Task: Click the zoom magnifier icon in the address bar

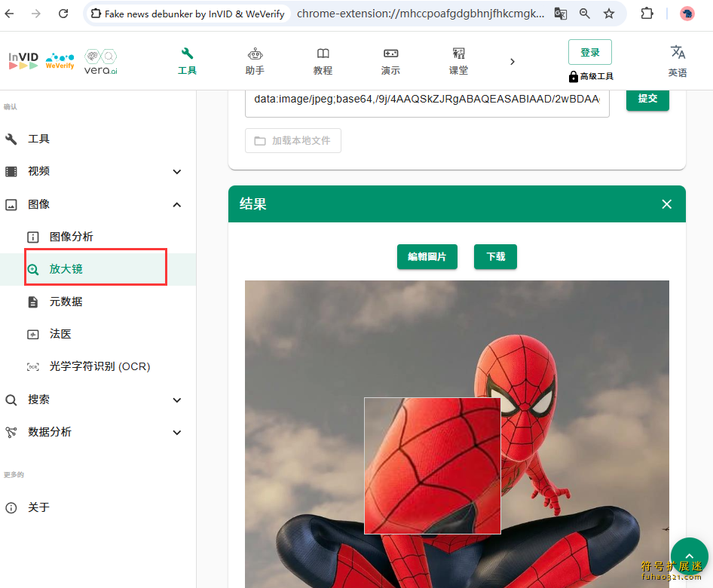Action: click(585, 14)
